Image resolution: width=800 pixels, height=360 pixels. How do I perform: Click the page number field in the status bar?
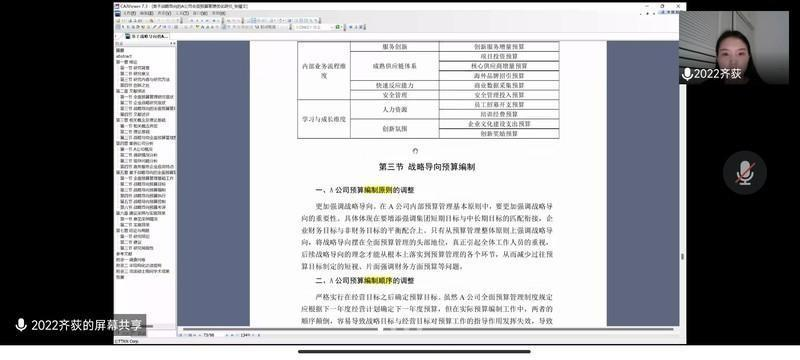click(209, 335)
